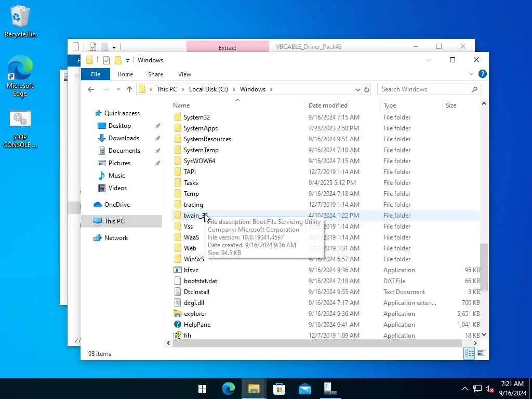Viewport: 532px width, 399px height.
Task: Select Quick access in navigation pane
Action: pyautogui.click(x=122, y=113)
